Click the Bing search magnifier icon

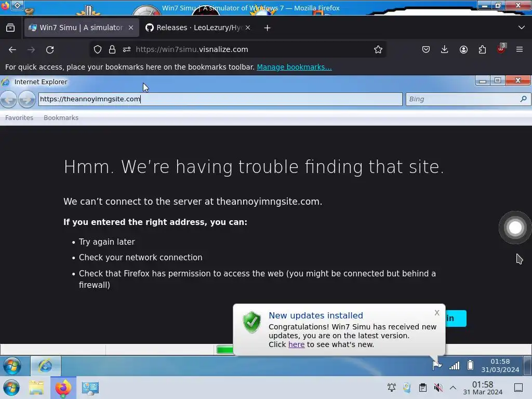pos(524,99)
